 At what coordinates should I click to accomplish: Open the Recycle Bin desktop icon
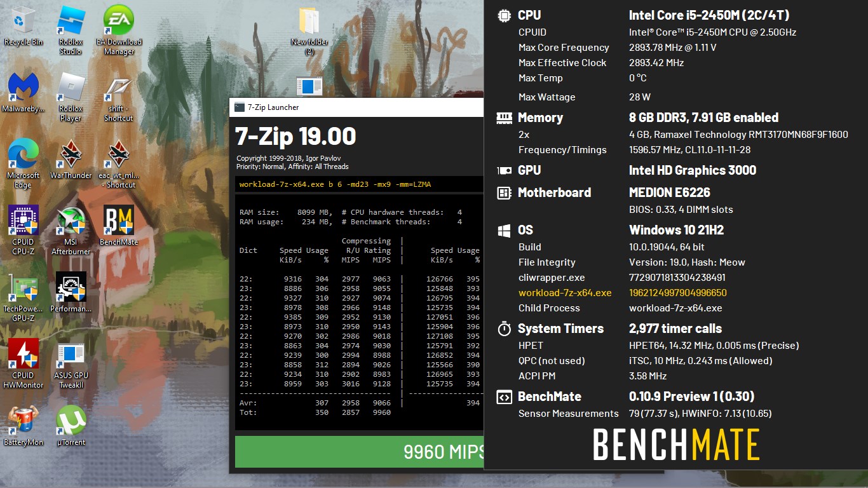24,27
